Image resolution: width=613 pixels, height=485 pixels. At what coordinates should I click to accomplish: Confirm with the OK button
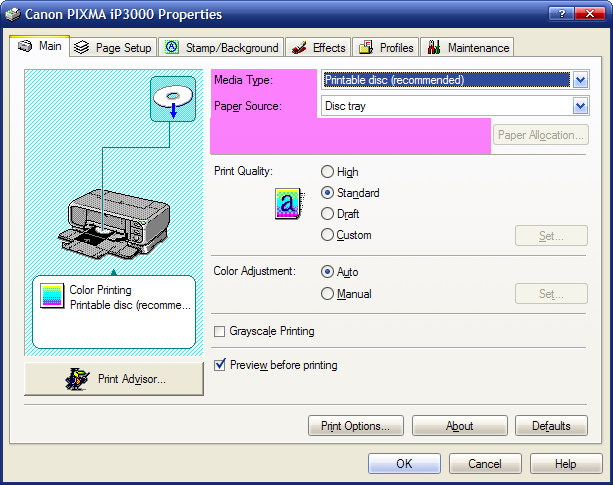click(x=404, y=464)
